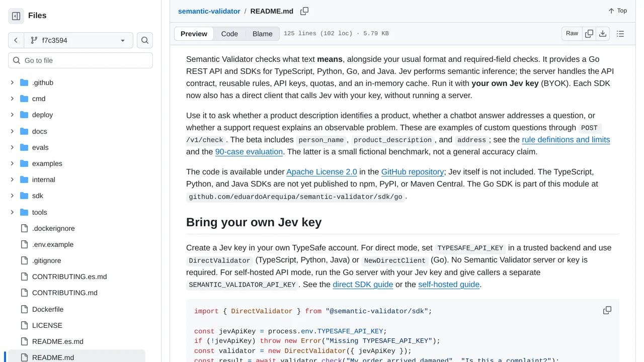Screen dimensions: 644x362
Task: Open the 90-case evaluation link
Action: pos(249,152)
